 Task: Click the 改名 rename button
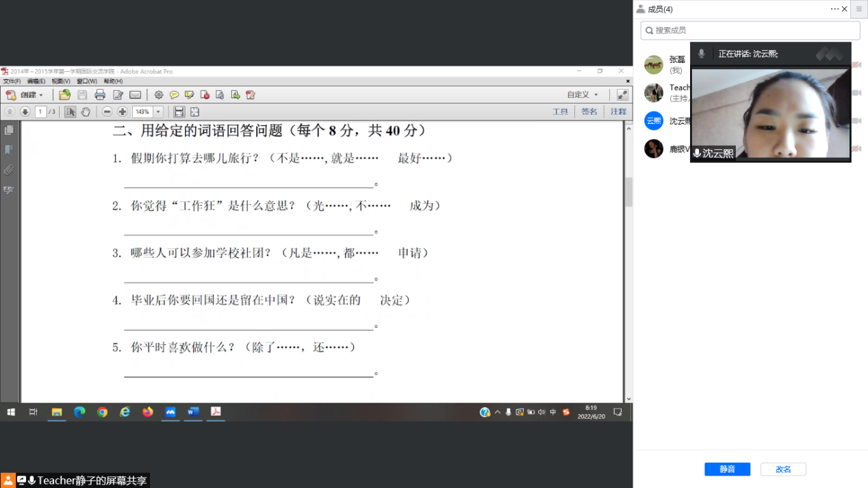point(783,469)
